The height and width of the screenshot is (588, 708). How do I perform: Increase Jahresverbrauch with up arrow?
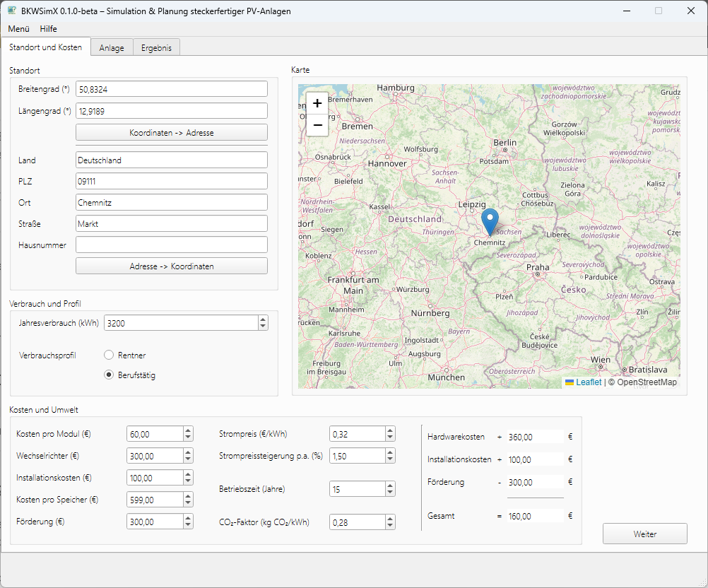[x=263, y=319]
